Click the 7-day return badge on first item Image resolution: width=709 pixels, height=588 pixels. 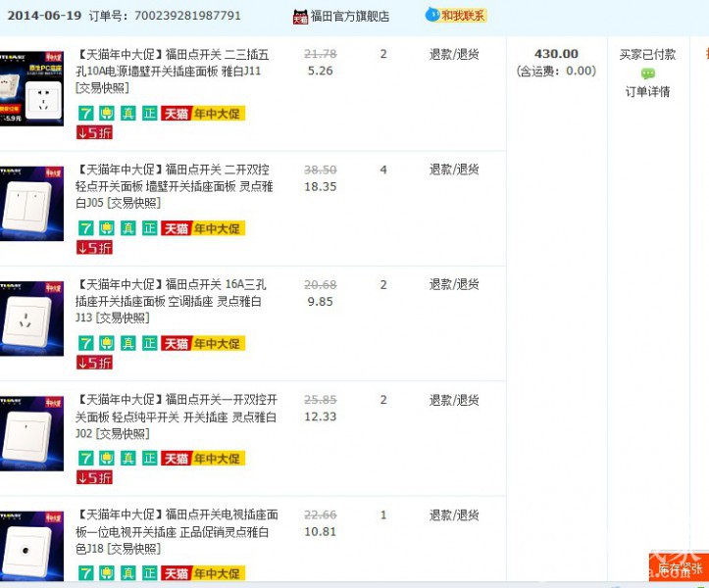(85, 113)
